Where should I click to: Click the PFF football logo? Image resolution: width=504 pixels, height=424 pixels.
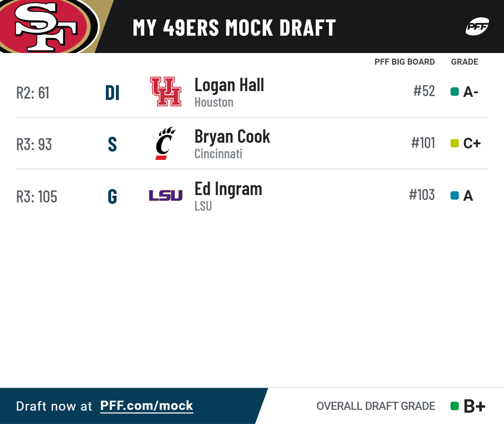(x=477, y=26)
